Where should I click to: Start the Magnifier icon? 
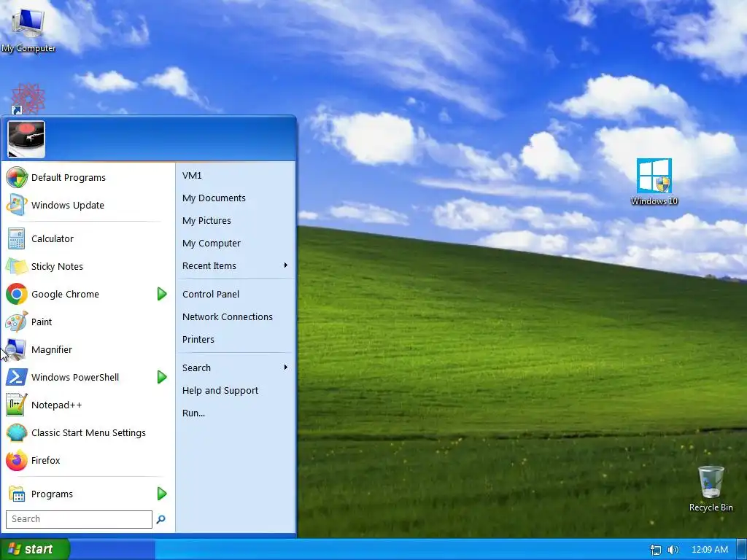16,349
